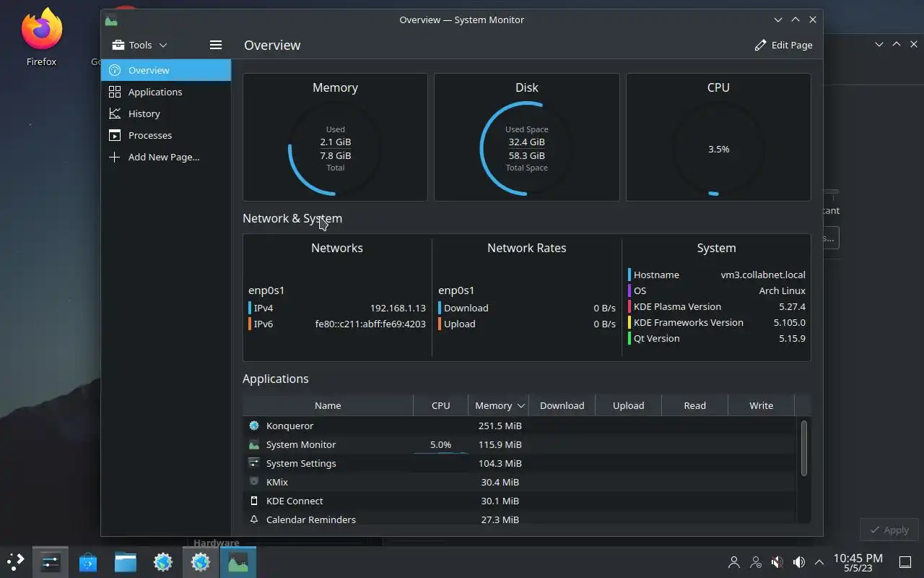Sort by the Memory column header
924x578 pixels.
click(x=498, y=405)
